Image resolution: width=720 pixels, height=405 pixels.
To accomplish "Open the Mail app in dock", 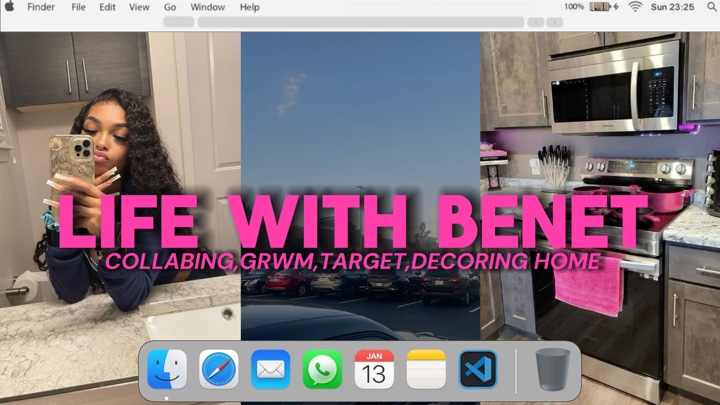I will coord(271,370).
